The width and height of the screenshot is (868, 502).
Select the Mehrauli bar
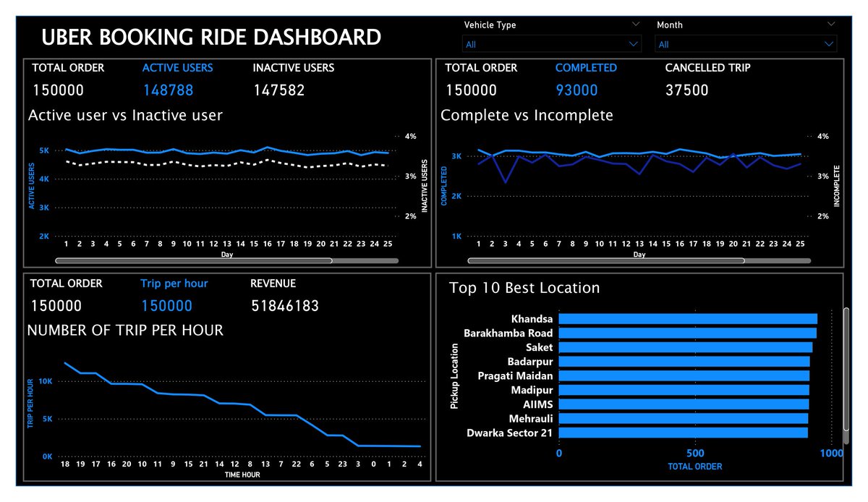pyautogui.click(x=684, y=418)
